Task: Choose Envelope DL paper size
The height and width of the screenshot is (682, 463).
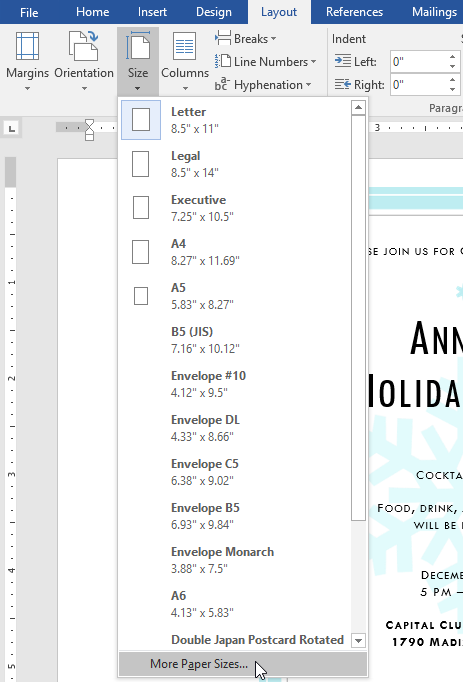Action: coord(235,428)
